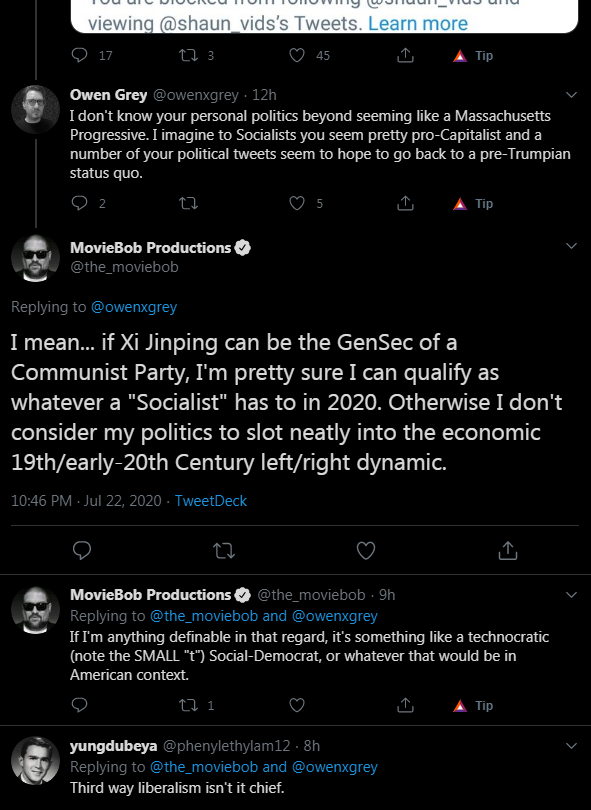Open TweetDeck source link
The width and height of the screenshot is (591, 810).
tap(211, 501)
